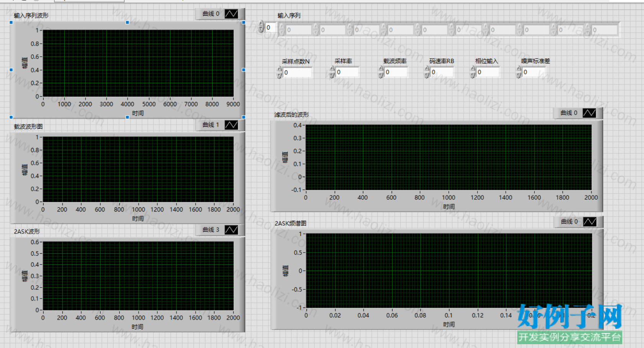This screenshot has width=644, height=348.
Task: Select the -1 y-axis minimum of 2ASK频谱图
Action: [x=299, y=307]
